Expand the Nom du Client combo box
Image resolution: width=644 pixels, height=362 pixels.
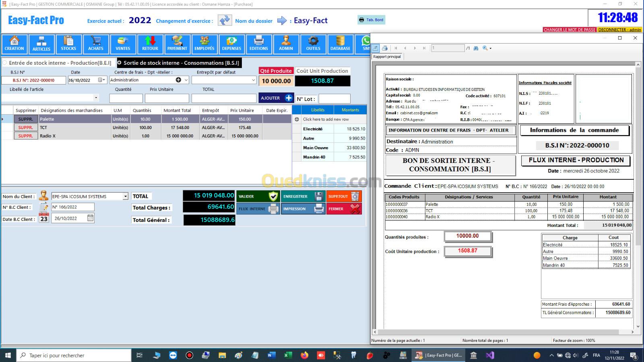(125, 196)
